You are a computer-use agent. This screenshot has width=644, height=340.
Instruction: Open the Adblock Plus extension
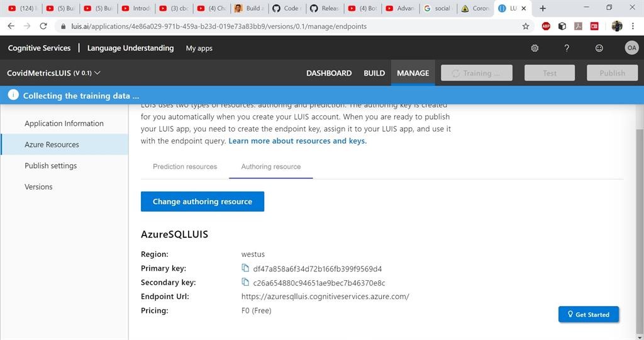(x=545, y=26)
